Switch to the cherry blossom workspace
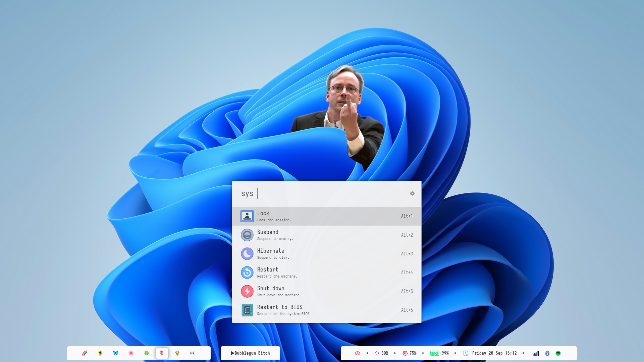This screenshot has height=362, width=644. tap(131, 353)
